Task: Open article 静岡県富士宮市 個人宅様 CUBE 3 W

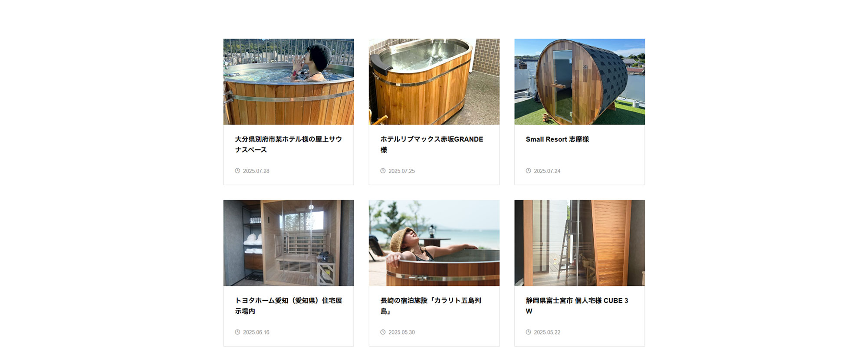Action: coord(577,306)
